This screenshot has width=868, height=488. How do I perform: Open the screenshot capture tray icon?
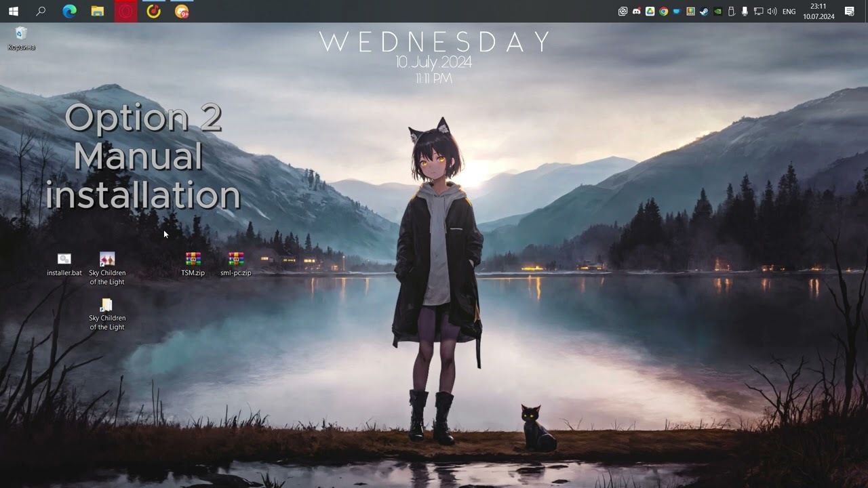click(623, 12)
